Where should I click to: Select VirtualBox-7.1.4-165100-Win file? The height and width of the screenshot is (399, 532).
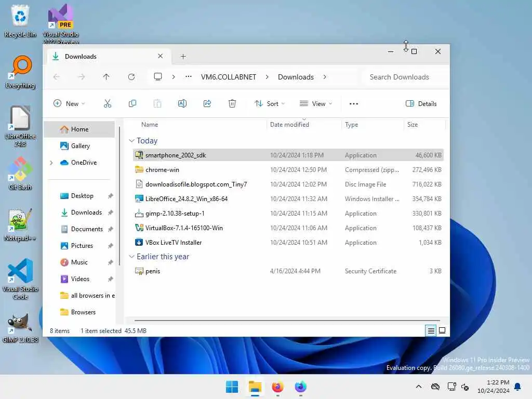tap(288, 228)
